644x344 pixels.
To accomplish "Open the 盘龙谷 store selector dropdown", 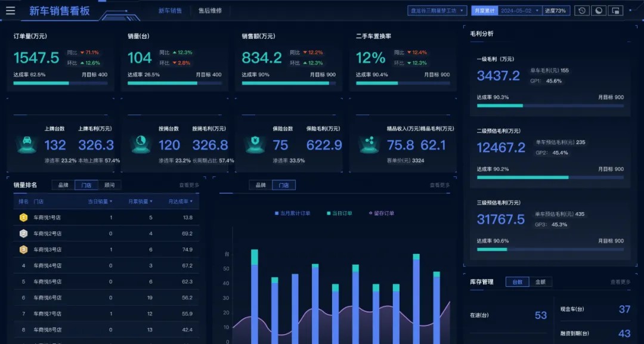I will click(x=437, y=11).
